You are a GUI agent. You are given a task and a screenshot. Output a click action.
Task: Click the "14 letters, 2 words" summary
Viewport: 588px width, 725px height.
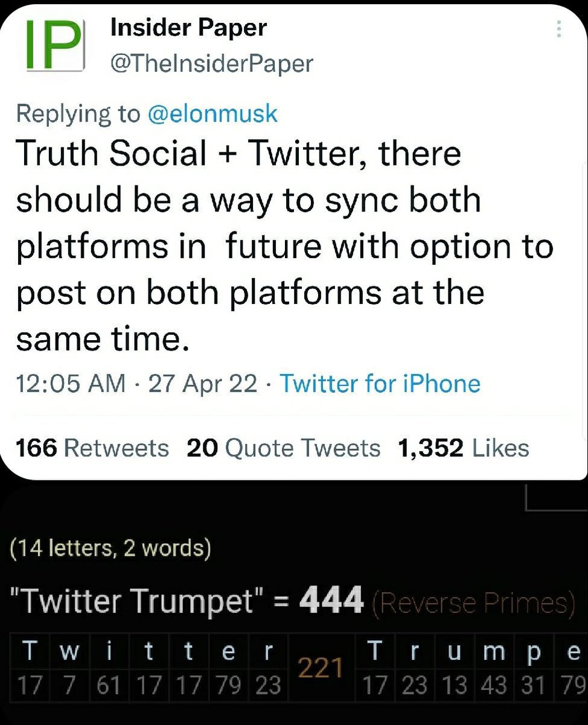[110, 549]
